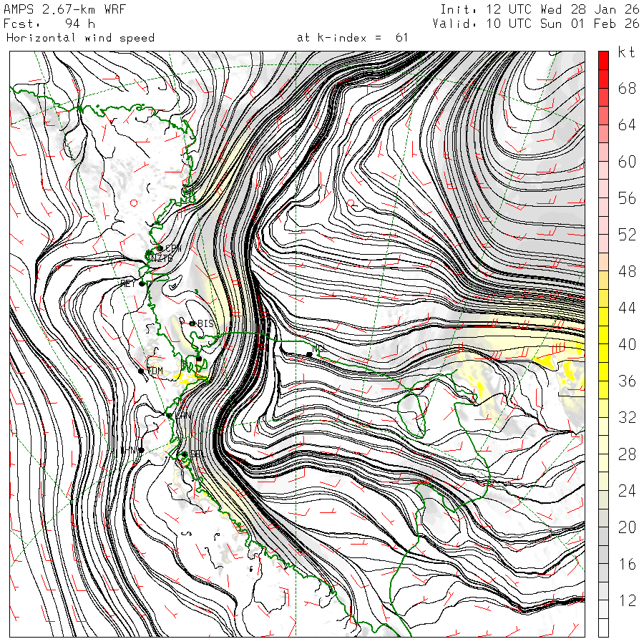The height and width of the screenshot is (644, 644).
Task: Select the TDM station label
Action: 155,371
